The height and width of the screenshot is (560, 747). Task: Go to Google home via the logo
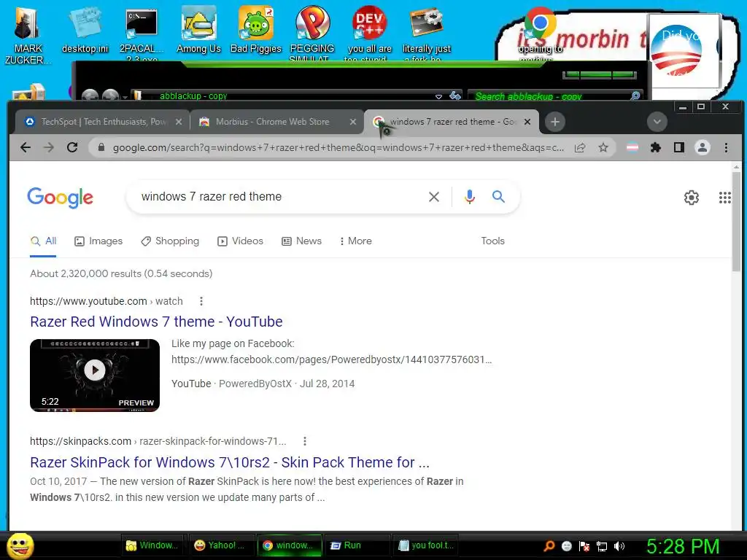pyautogui.click(x=61, y=197)
